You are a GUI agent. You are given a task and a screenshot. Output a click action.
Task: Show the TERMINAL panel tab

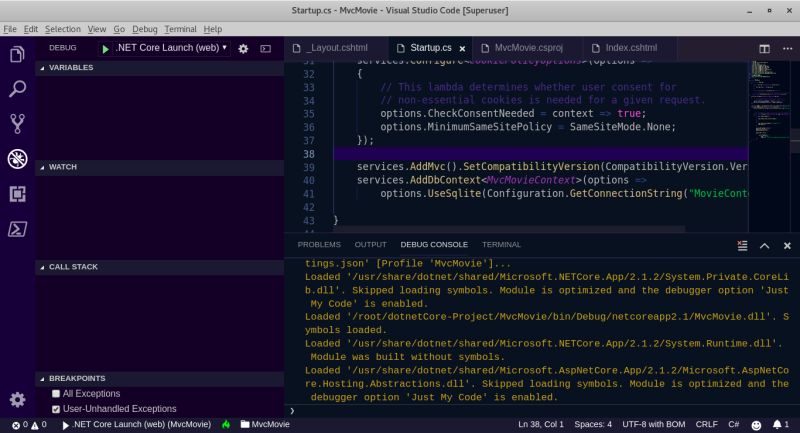501,245
